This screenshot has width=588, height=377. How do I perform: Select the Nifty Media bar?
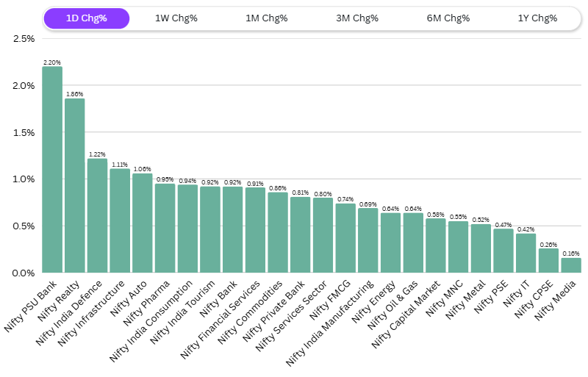[x=571, y=265]
